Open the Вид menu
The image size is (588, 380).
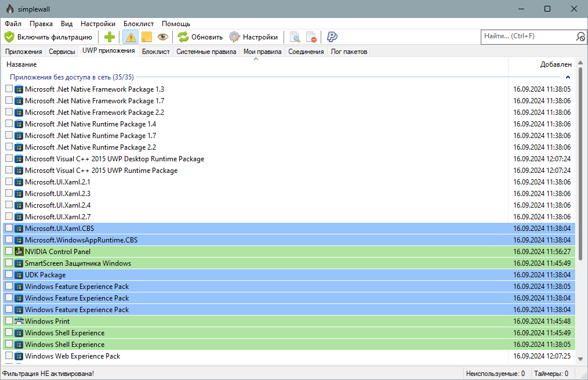[67, 24]
